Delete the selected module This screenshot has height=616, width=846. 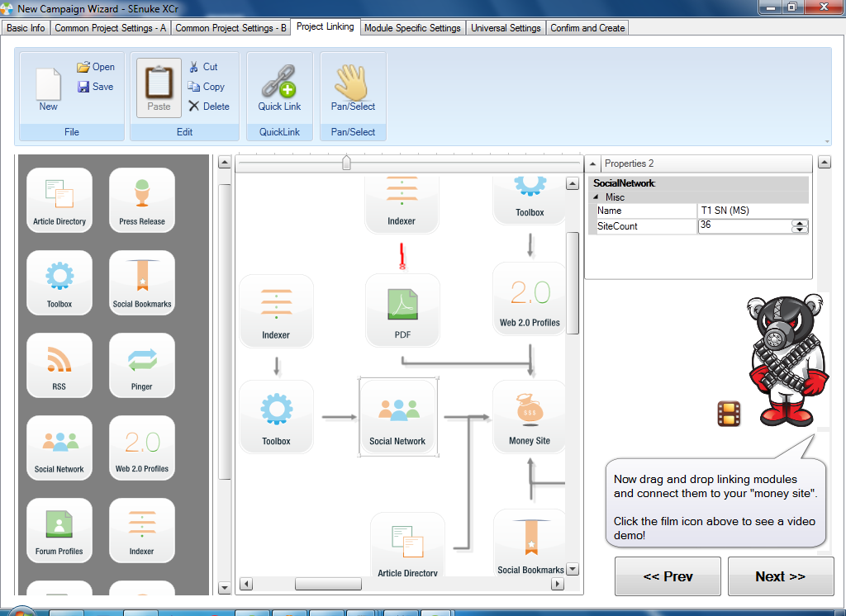pyautogui.click(x=209, y=107)
